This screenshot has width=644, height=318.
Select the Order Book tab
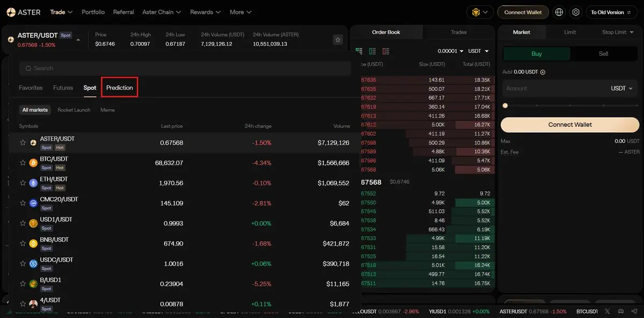[386, 32]
